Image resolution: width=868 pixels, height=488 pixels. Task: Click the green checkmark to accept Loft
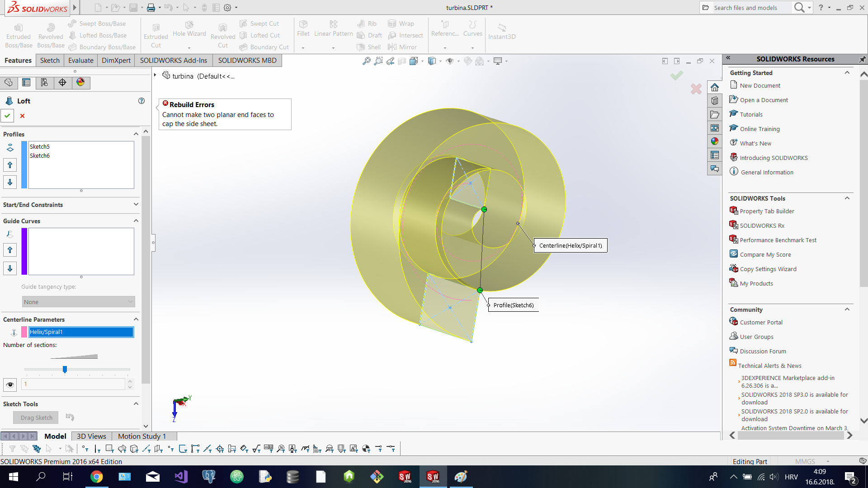(x=7, y=116)
